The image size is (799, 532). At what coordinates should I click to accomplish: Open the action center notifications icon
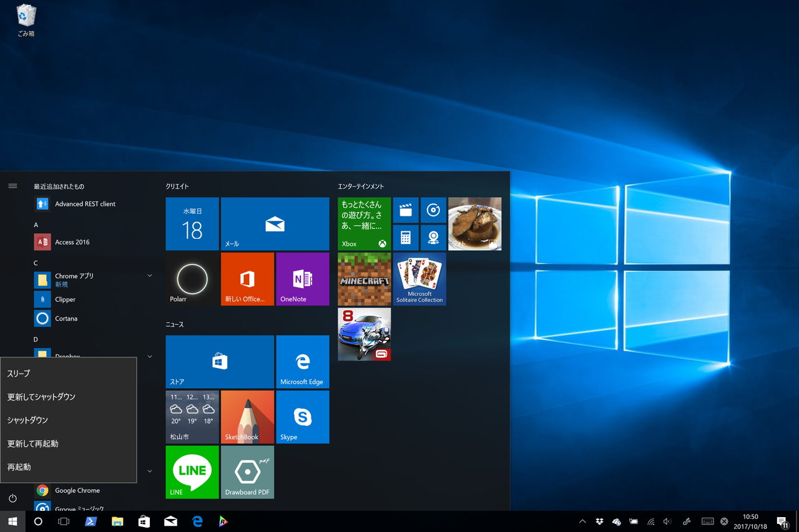point(782,522)
